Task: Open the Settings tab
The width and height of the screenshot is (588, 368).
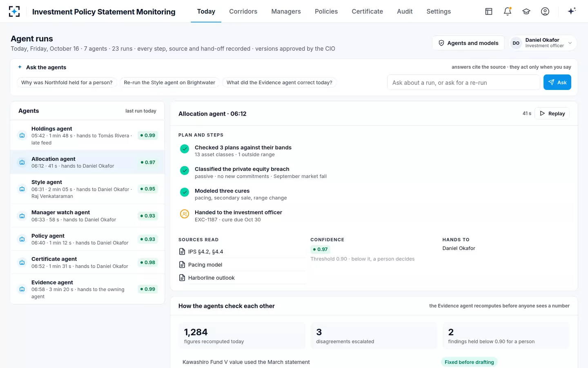Action: 439,11
